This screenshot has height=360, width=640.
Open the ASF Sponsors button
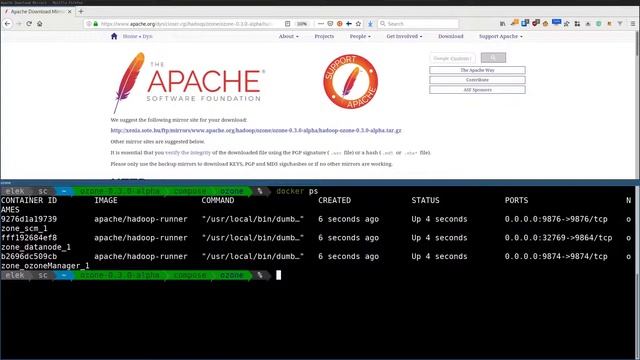click(x=477, y=90)
